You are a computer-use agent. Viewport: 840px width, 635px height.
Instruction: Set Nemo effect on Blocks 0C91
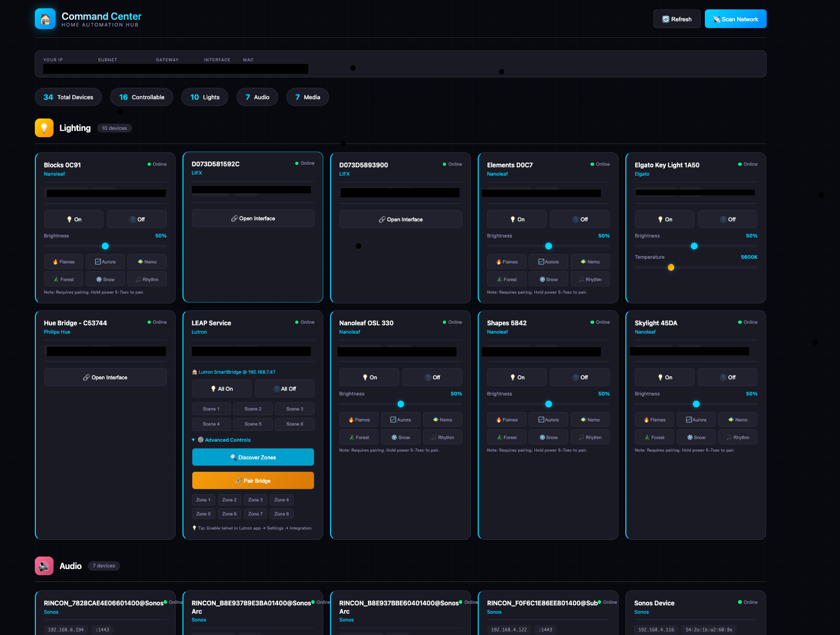[x=147, y=262]
